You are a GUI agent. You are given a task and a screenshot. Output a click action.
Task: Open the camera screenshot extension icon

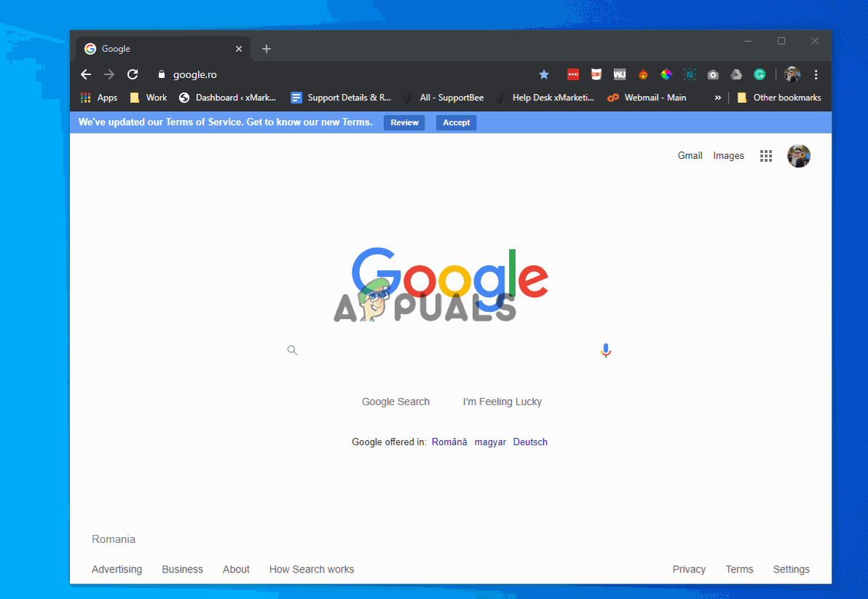(713, 74)
